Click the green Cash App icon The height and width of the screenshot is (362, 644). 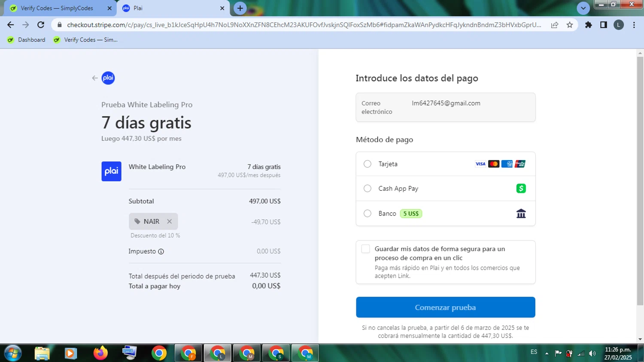point(521,189)
